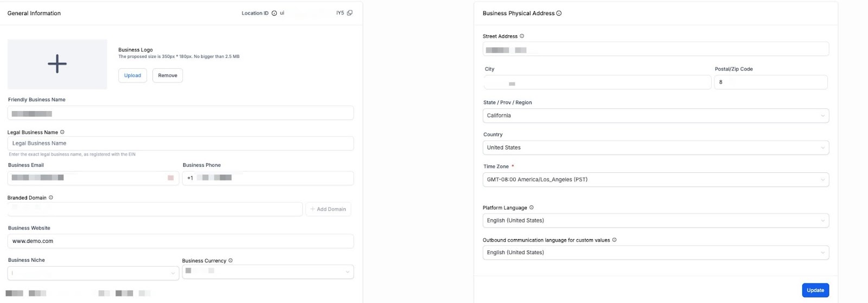Show Business Physical Address info icon
This screenshot has width=868, height=303.
559,14
